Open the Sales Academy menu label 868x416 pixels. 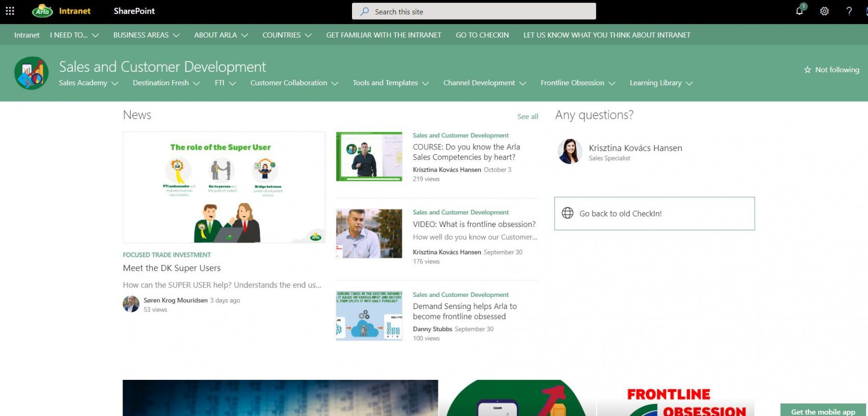pos(83,83)
